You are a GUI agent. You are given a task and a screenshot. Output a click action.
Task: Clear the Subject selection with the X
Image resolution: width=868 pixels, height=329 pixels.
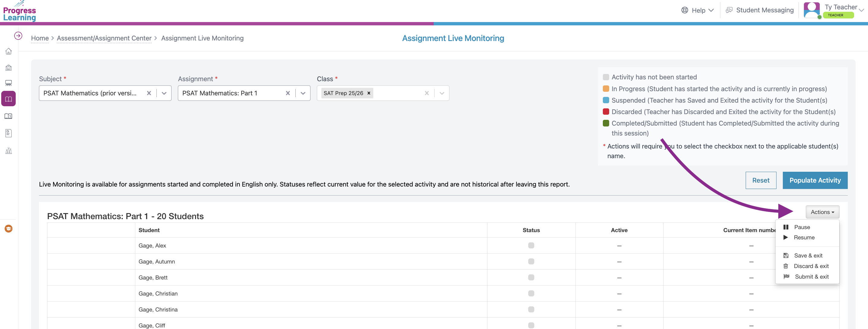149,93
